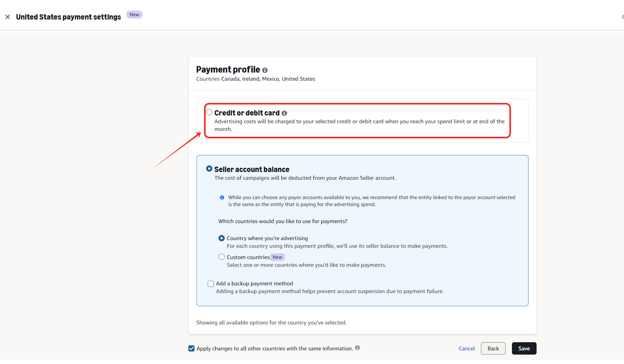Select the Credit or debit card option
624x364 pixels.
(209, 112)
